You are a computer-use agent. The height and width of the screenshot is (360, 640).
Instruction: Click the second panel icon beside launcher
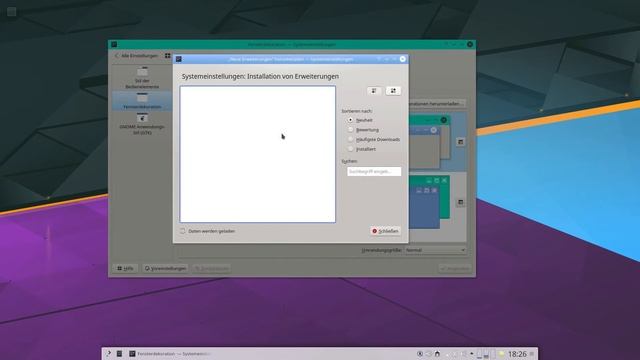tap(119, 353)
